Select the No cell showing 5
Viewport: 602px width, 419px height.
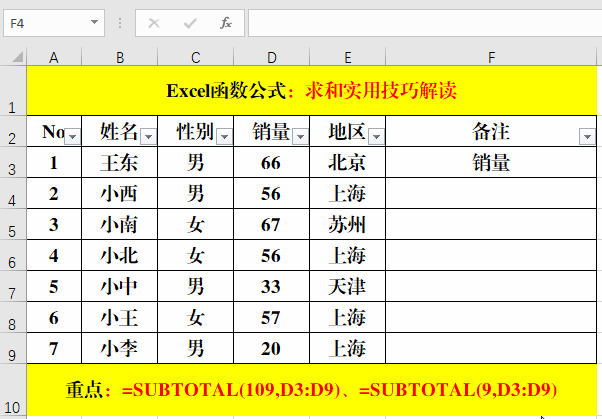point(54,287)
